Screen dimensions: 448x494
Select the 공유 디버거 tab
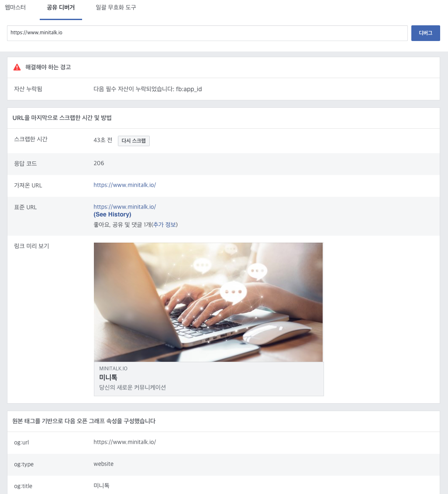point(61,7)
